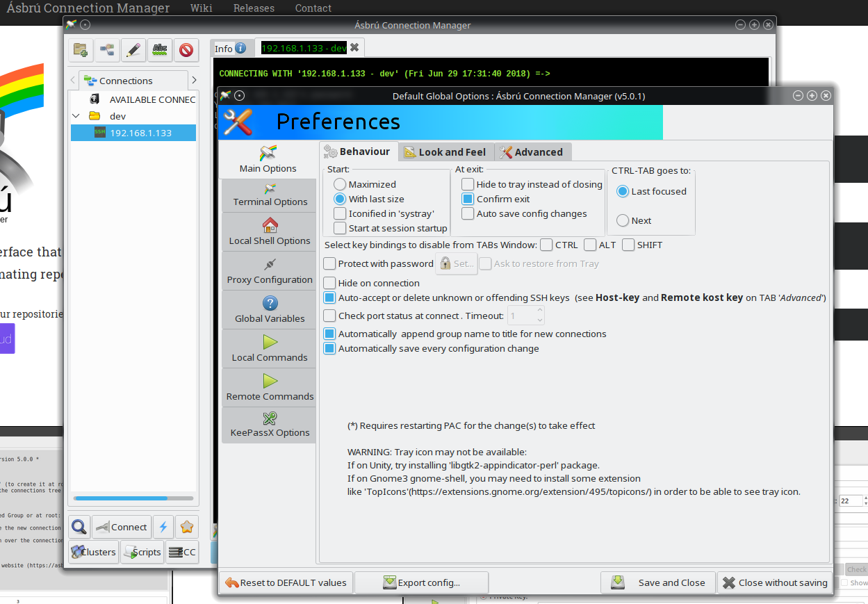Screen dimensions: 868x604
Task: Open Terminal Options in the Preferences sidebar
Action: pos(268,195)
